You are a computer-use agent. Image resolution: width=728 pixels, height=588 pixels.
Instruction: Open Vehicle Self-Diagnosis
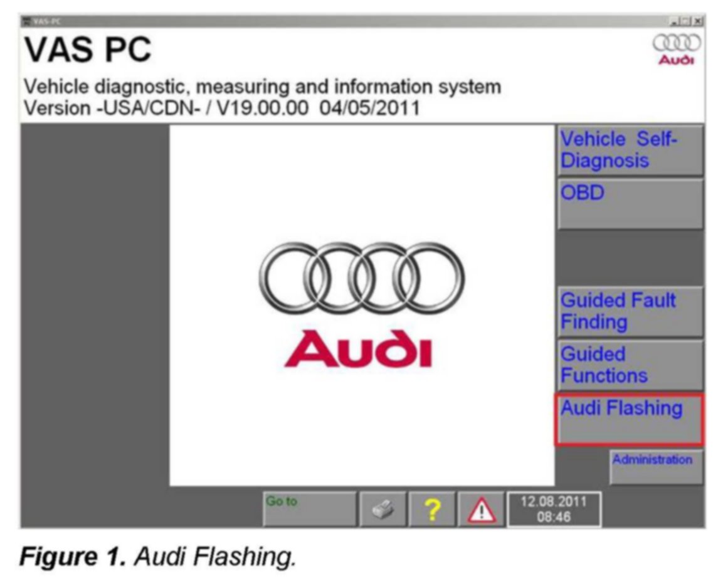(x=630, y=151)
